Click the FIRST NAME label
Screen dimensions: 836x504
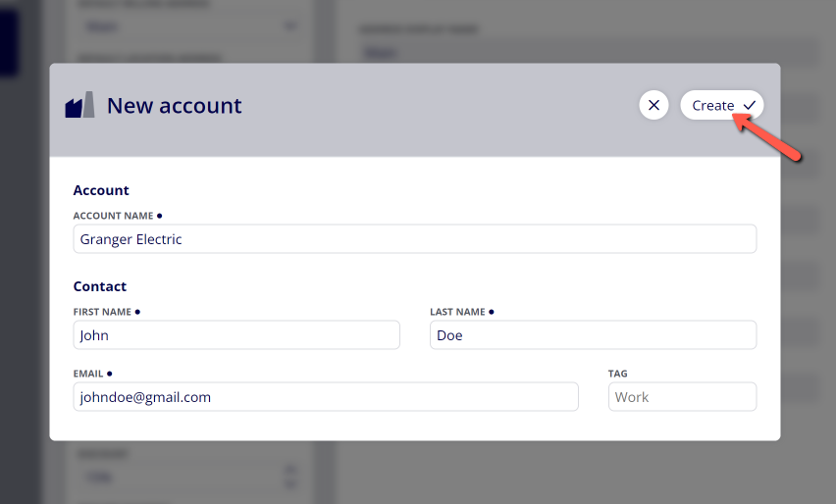[102, 312]
